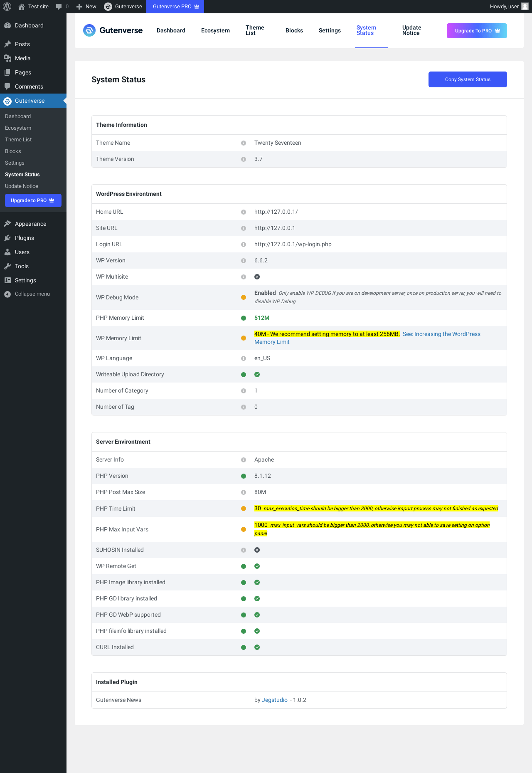Screen dimensions: 532x773
Task: Open the Howdy, user account menu
Action: point(504,7)
